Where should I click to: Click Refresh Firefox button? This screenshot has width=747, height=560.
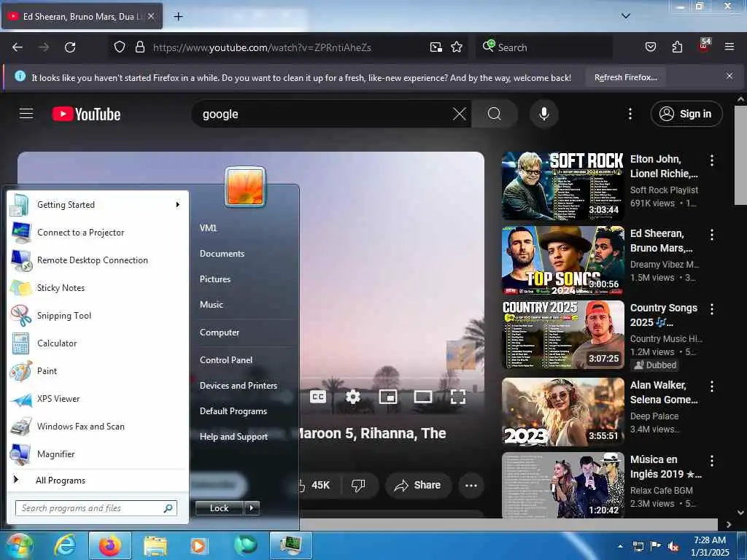pyautogui.click(x=625, y=77)
